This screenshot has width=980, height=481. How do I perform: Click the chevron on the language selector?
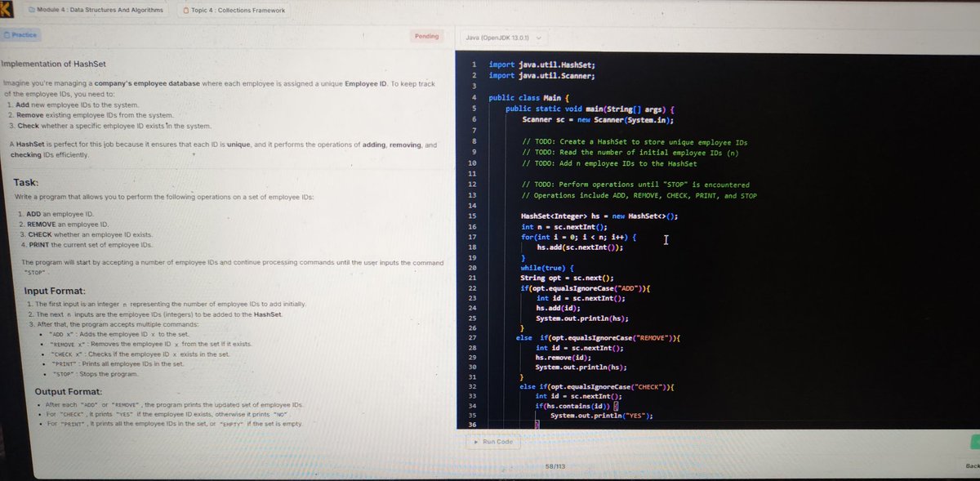pos(539,37)
